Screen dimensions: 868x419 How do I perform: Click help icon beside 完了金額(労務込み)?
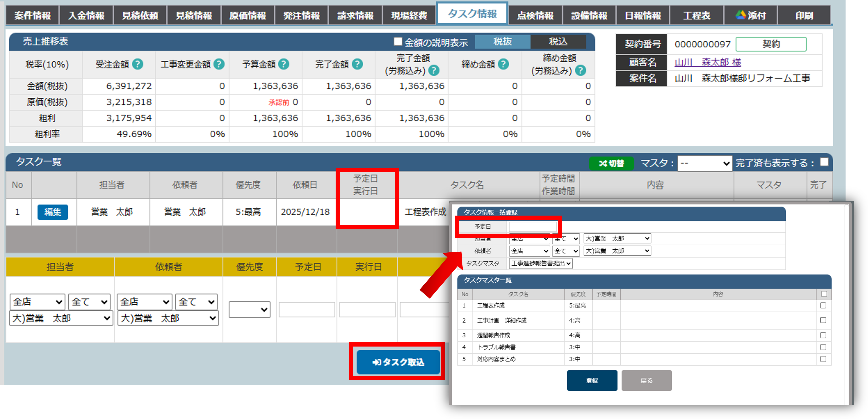(x=434, y=70)
